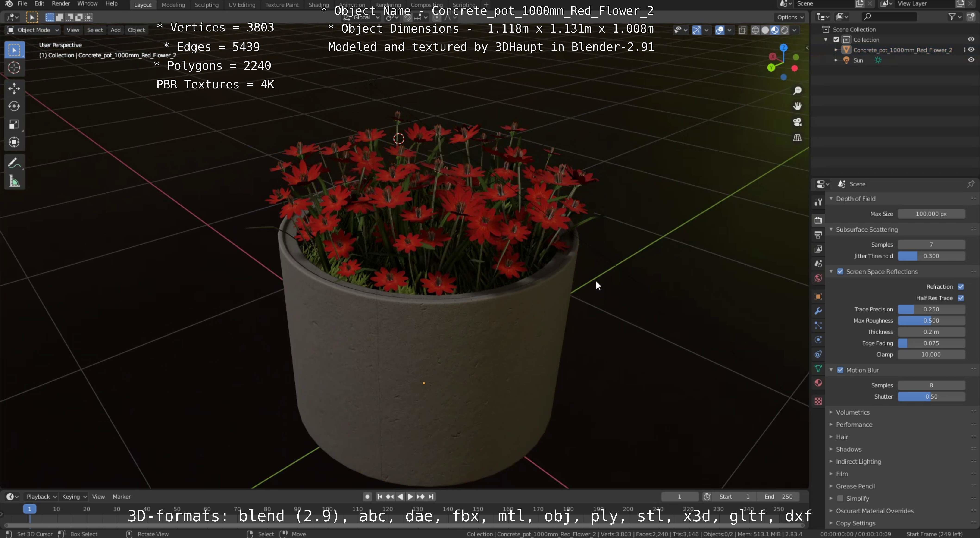Hide Collection with its eye icon
The height and width of the screenshot is (538, 980).
click(x=971, y=39)
